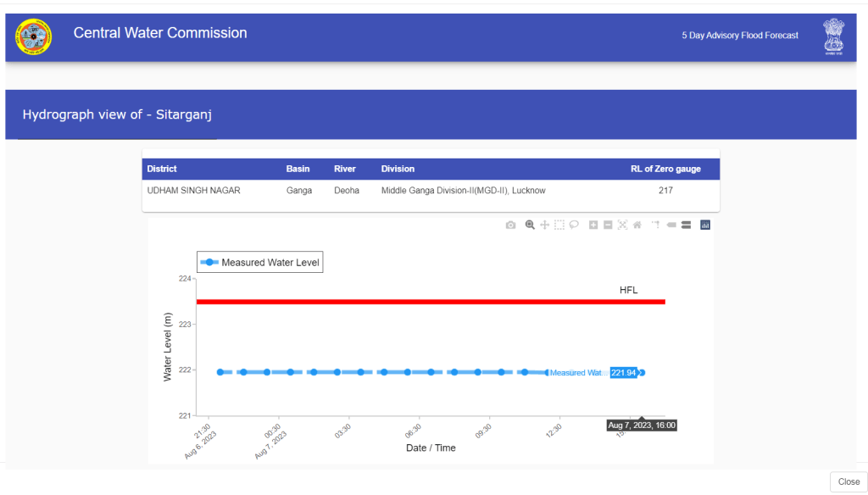Screen dimensions: 868x495
Task: Select the Pan tool
Action: click(x=544, y=225)
